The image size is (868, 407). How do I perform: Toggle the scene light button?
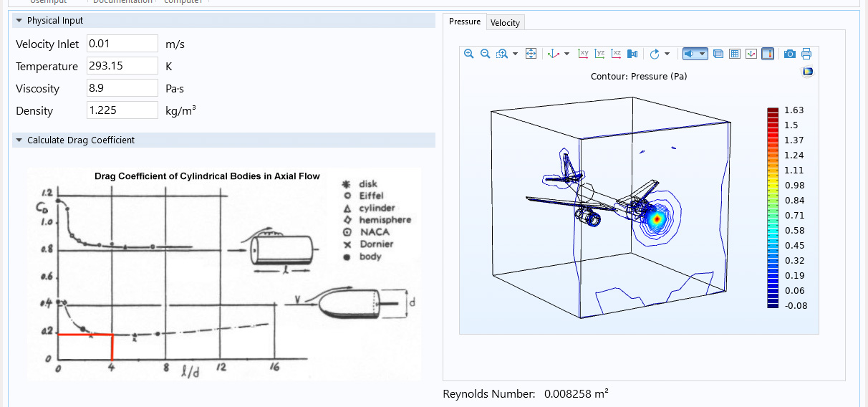[690, 54]
